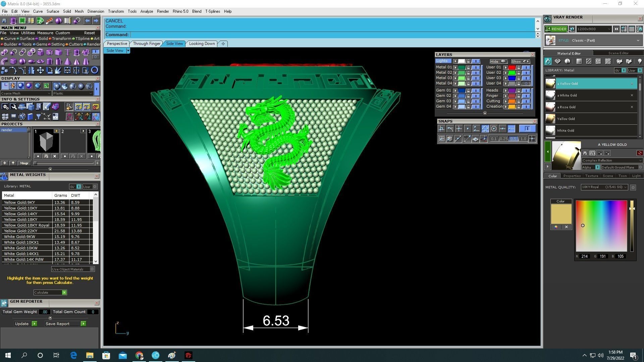Viewport: 644px width, 362px height.
Task: Open the T-Splines menu
Action: [212, 11]
